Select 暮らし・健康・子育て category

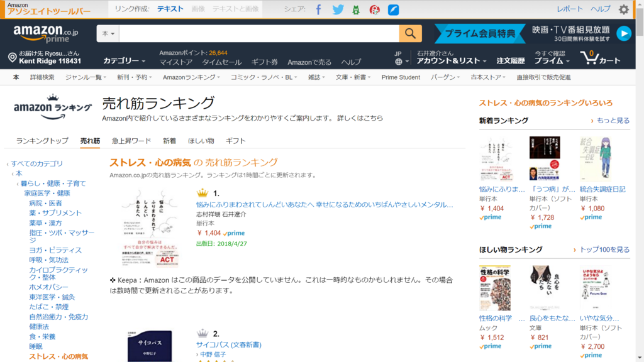(x=53, y=184)
